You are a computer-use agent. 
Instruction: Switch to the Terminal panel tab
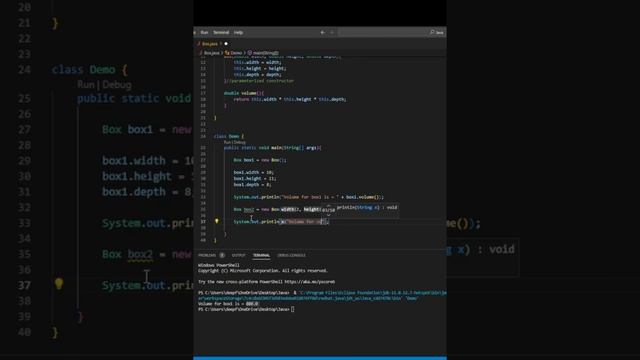click(x=261, y=256)
